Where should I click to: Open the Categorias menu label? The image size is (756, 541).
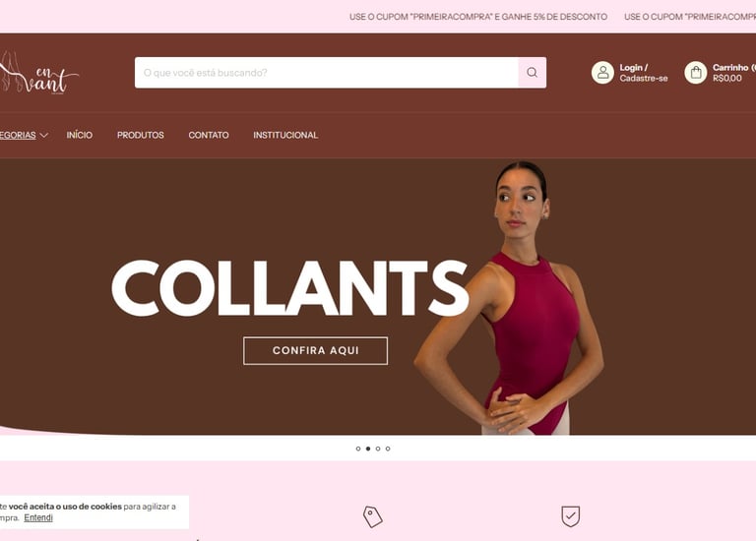18,136
